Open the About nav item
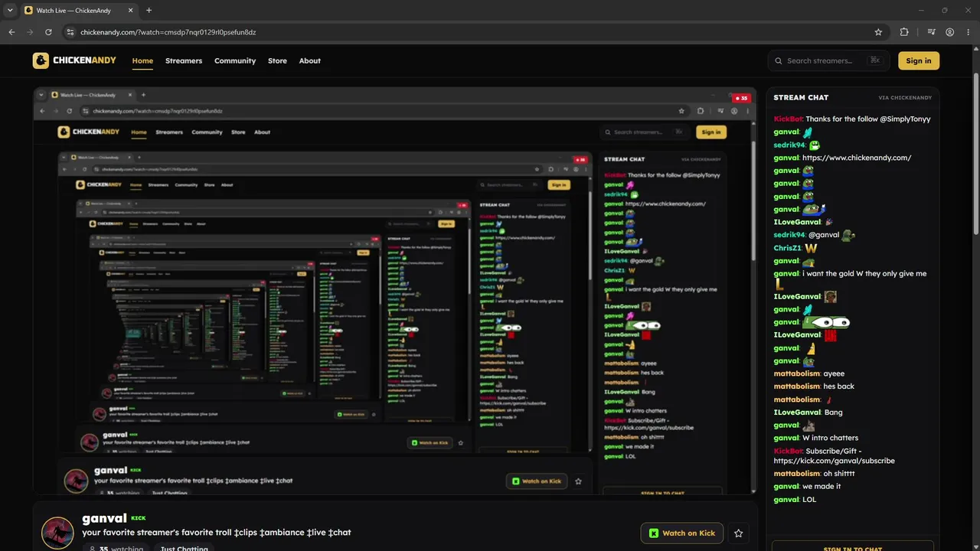Viewport: 980px width, 551px height. coord(310,60)
